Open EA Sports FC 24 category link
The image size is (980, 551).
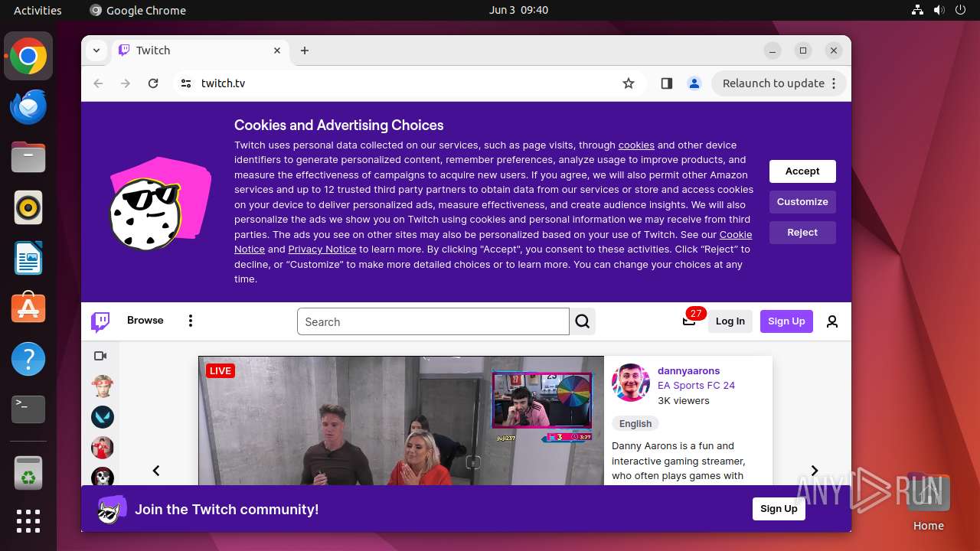[x=696, y=386]
